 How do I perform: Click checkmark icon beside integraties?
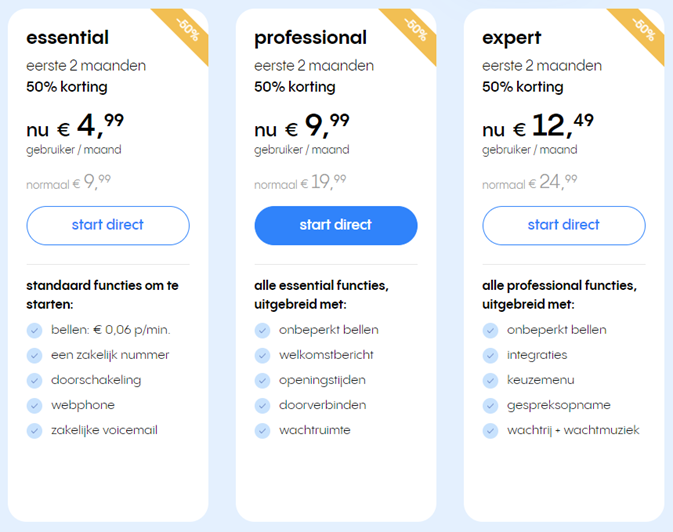[490, 356]
